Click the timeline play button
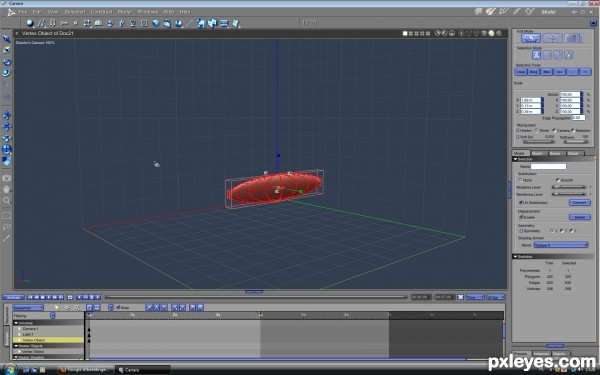Viewport: 600px width, 375px height. (49, 297)
